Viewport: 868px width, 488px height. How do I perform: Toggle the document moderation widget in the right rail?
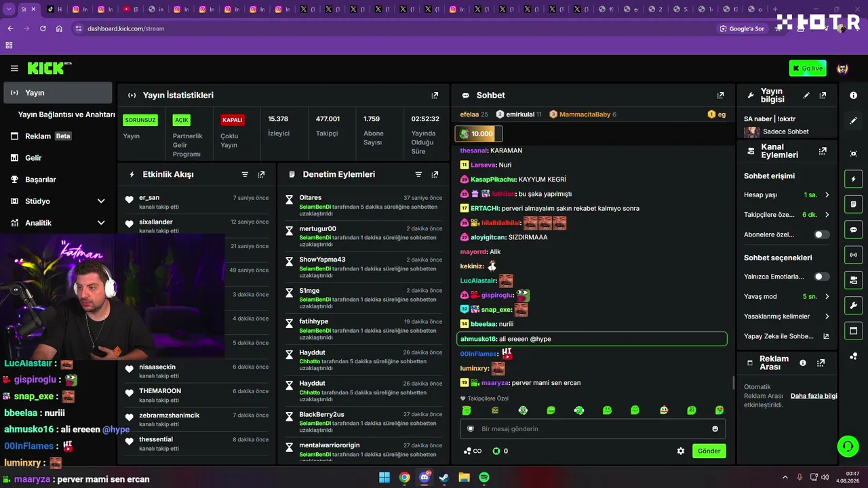pos(853,204)
